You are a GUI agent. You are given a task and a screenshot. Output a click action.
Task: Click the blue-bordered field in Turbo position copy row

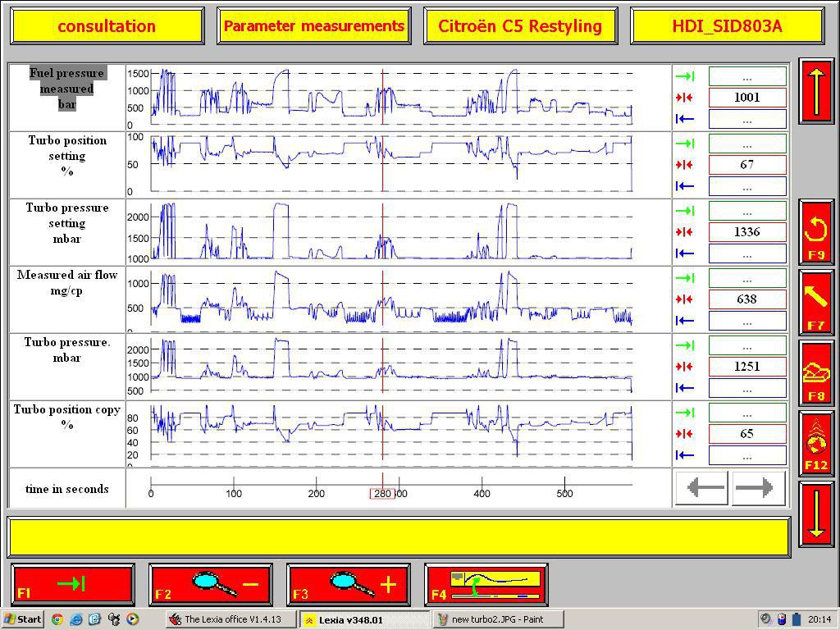747,456
